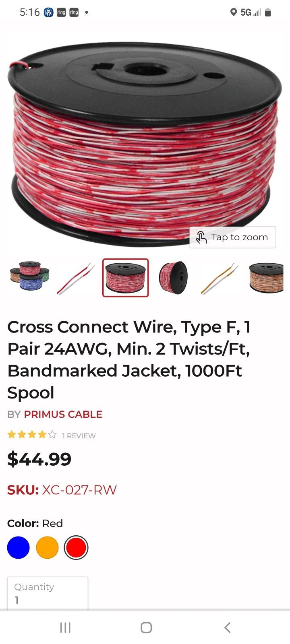The width and height of the screenshot is (290, 644).
Task: Tap the location icon in status bar
Action: tap(233, 12)
